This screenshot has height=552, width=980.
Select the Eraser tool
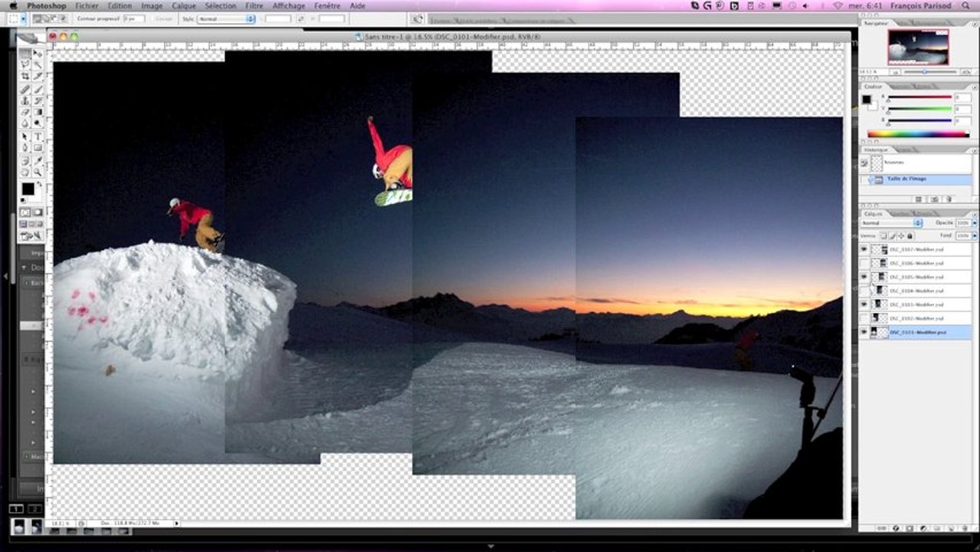25,112
